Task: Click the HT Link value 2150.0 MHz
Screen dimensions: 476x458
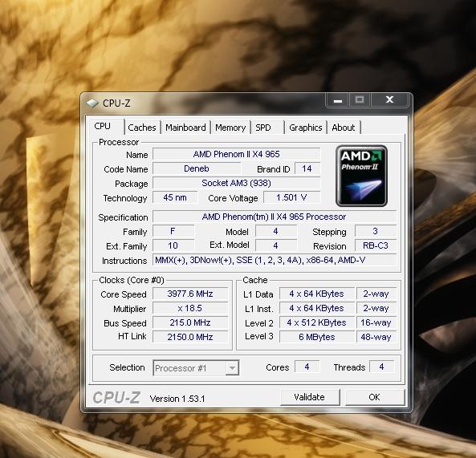Action: (x=190, y=337)
